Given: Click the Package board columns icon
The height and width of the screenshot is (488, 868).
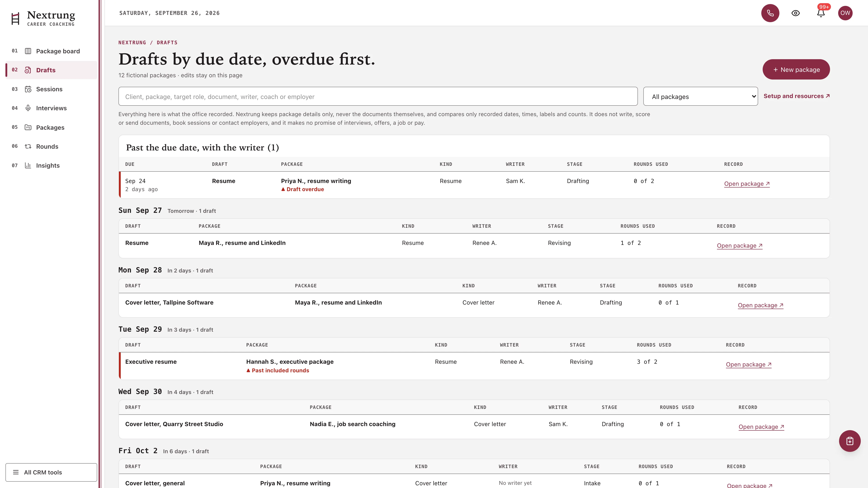Looking at the screenshot, I should pos(28,51).
